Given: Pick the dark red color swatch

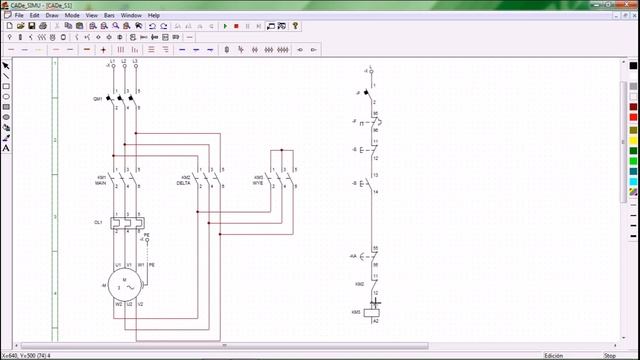Looking at the screenshot, I should [633, 107].
